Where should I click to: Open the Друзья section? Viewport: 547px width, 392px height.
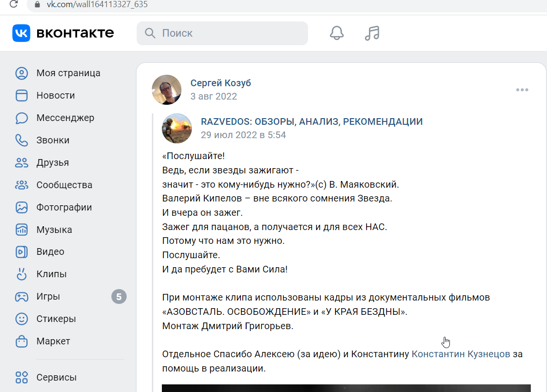pyautogui.click(x=53, y=163)
